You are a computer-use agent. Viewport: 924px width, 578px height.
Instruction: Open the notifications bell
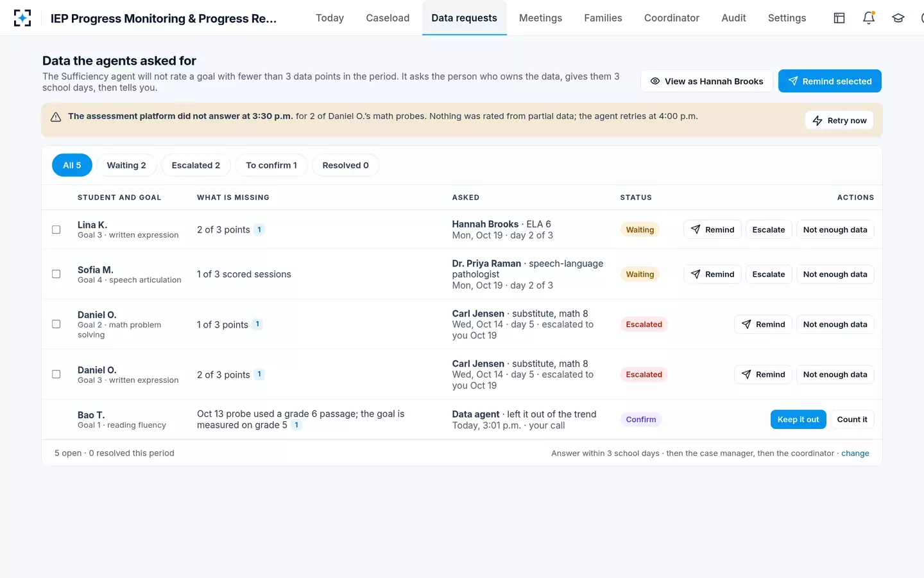click(869, 18)
